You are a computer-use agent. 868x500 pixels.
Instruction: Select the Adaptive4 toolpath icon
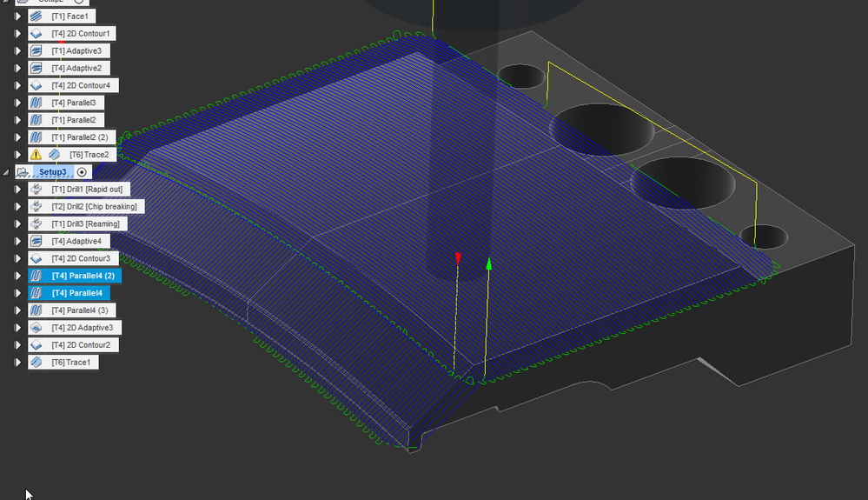(36, 241)
